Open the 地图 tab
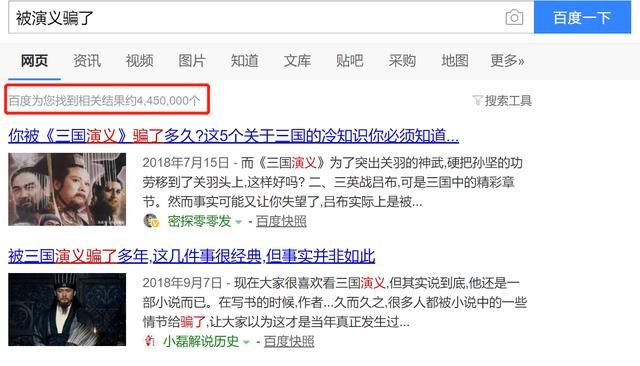 (x=455, y=61)
